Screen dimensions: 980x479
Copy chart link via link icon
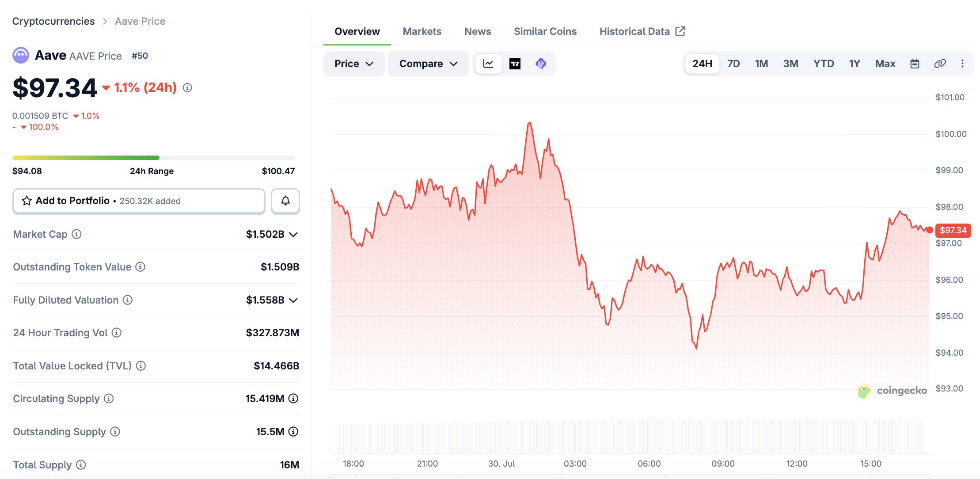pyautogui.click(x=940, y=64)
